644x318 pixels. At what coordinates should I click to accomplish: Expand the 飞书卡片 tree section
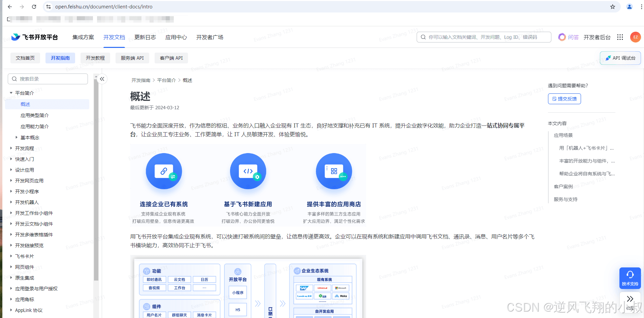click(x=11, y=256)
